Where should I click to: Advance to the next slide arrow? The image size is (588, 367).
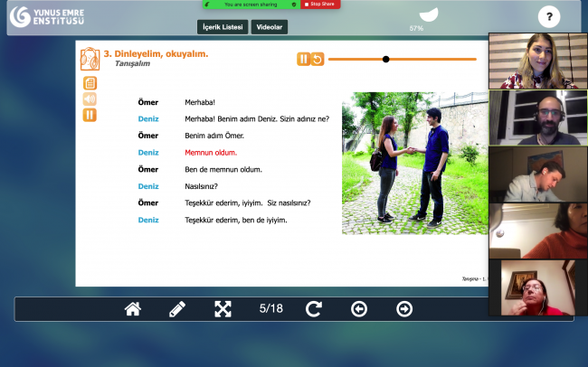tap(404, 309)
